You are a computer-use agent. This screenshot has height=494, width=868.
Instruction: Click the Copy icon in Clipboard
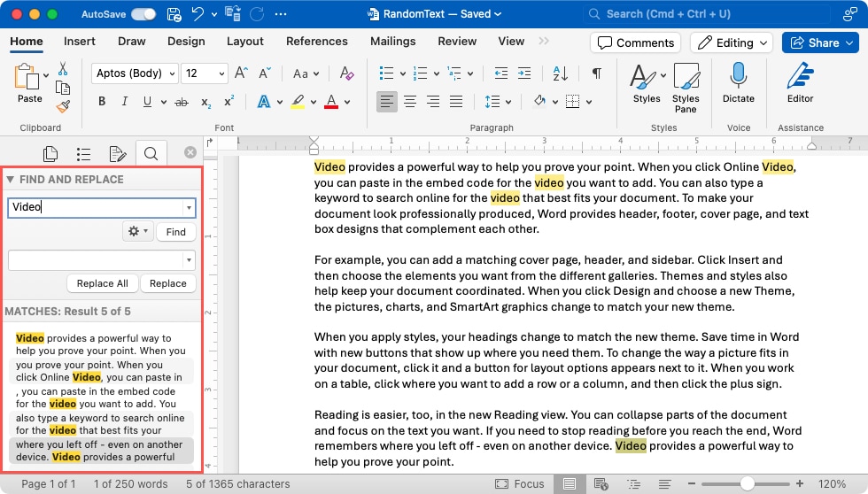click(x=63, y=88)
